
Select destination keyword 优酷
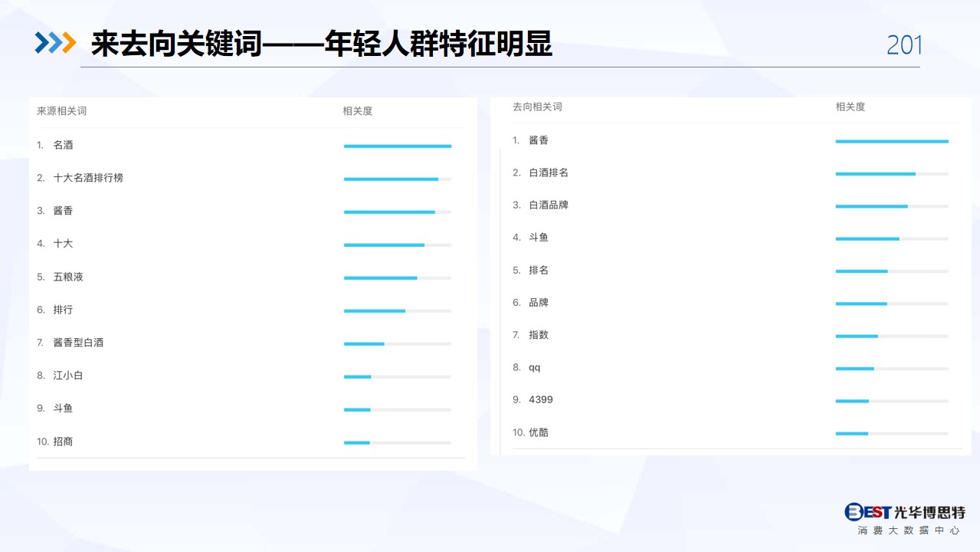539,432
